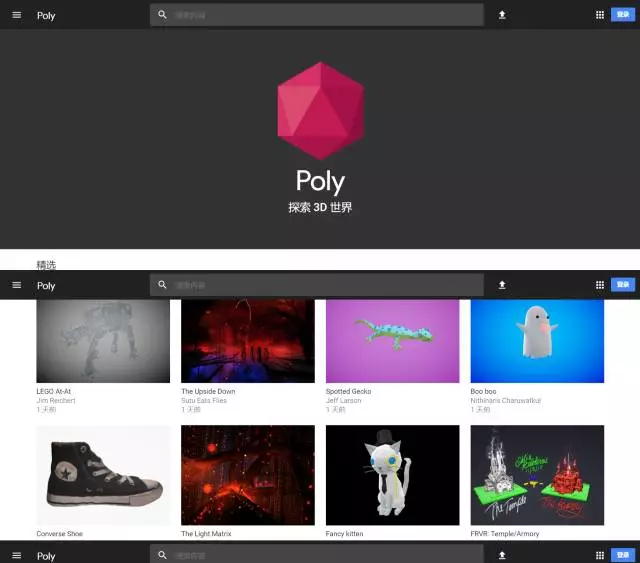Open the Boo boo ghost thumbnail

click(537, 341)
